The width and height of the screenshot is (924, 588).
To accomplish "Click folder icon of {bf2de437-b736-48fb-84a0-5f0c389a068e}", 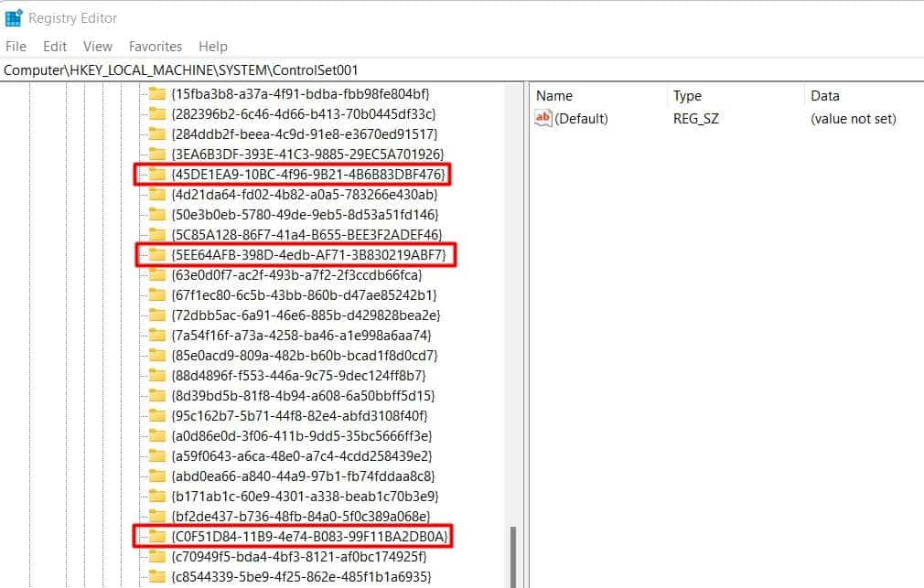I will tap(157, 516).
